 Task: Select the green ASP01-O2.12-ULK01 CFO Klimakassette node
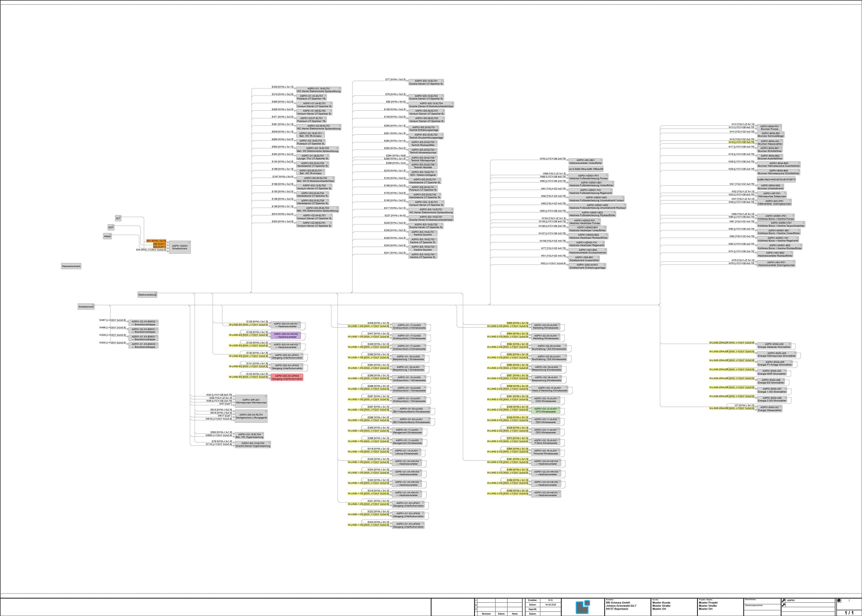pos(545,410)
